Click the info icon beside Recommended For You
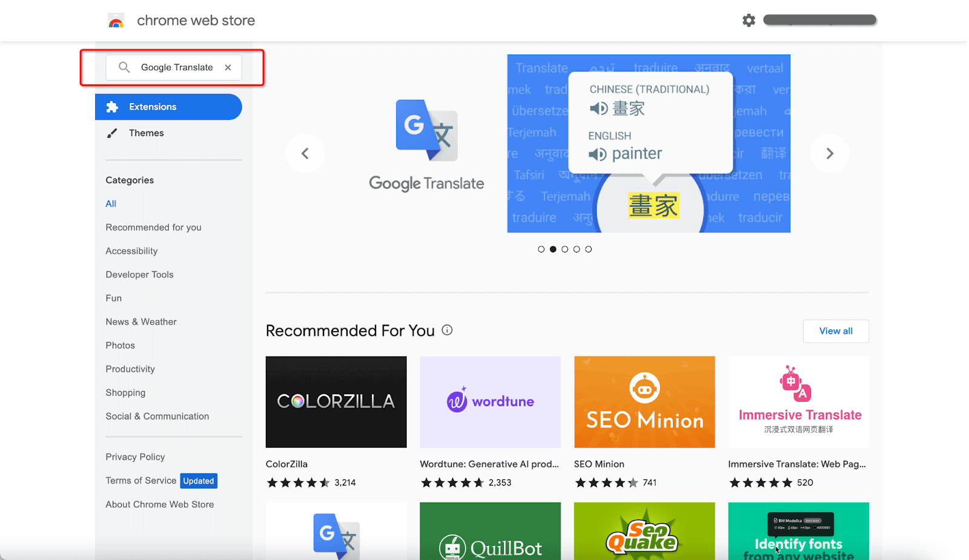The image size is (969, 560). (447, 330)
